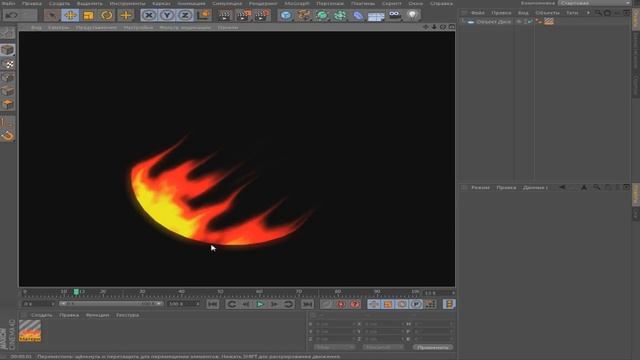Select the Live Selection arrow tool
The height and width of the screenshot is (360, 640).
[52, 16]
